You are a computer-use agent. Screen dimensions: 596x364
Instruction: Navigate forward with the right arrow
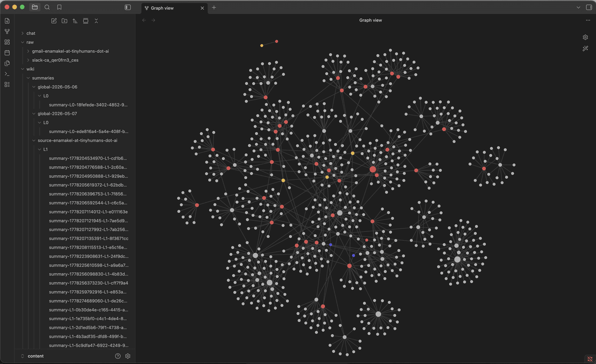[153, 20]
